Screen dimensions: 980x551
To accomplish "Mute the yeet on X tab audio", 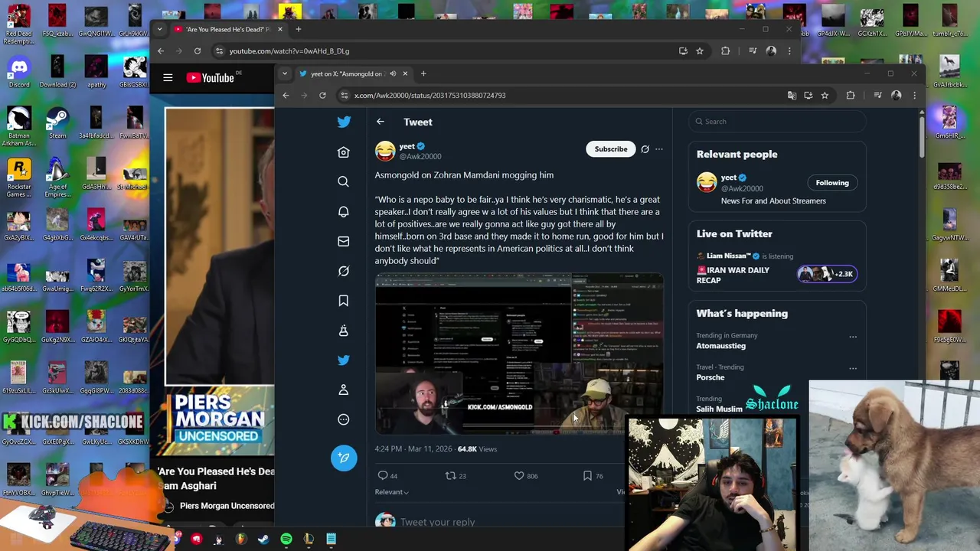I will 393,73.
